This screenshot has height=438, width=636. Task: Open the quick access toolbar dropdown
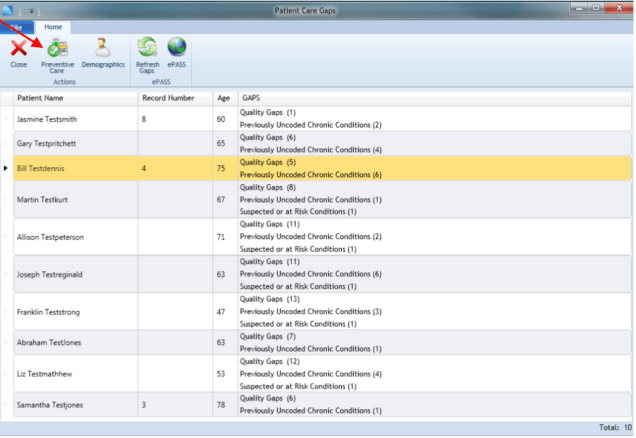31,10
